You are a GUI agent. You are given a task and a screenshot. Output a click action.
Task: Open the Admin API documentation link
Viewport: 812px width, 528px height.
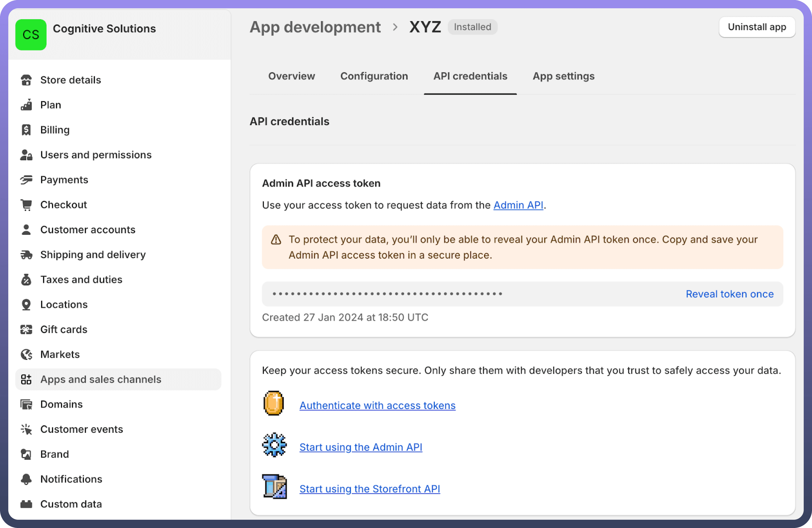tap(518, 205)
